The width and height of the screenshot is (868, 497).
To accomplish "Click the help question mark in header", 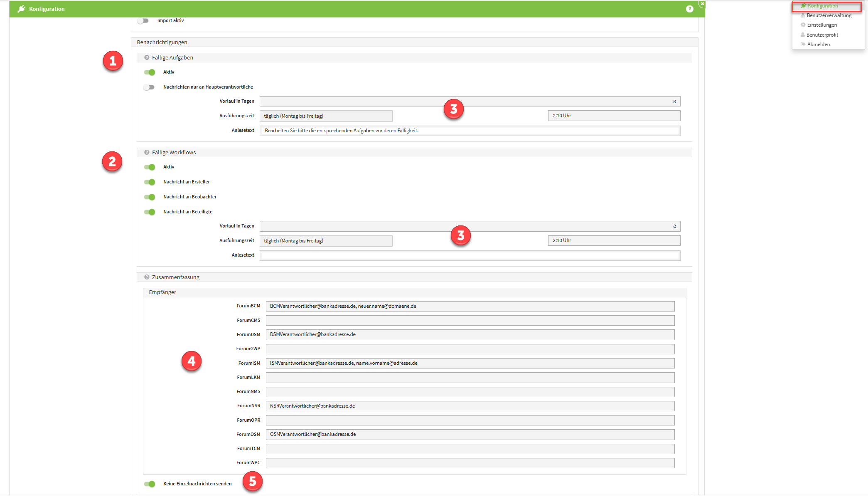I will [x=689, y=9].
